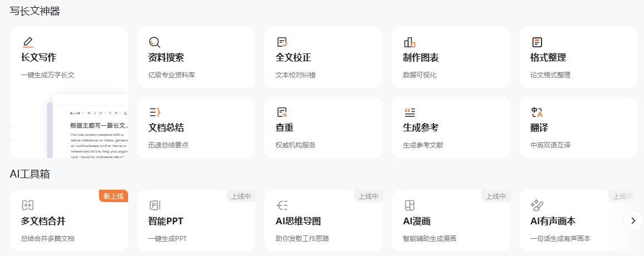Click the AI有声画本 icon
The height and width of the screenshot is (256, 644).
click(x=537, y=205)
